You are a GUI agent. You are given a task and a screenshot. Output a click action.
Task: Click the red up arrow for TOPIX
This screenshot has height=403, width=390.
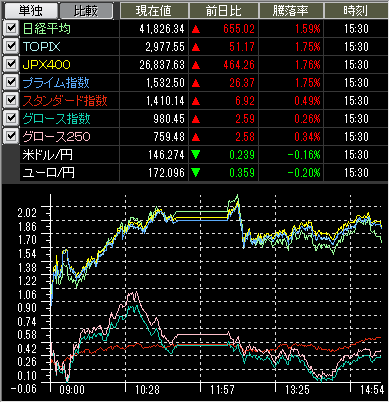click(196, 47)
